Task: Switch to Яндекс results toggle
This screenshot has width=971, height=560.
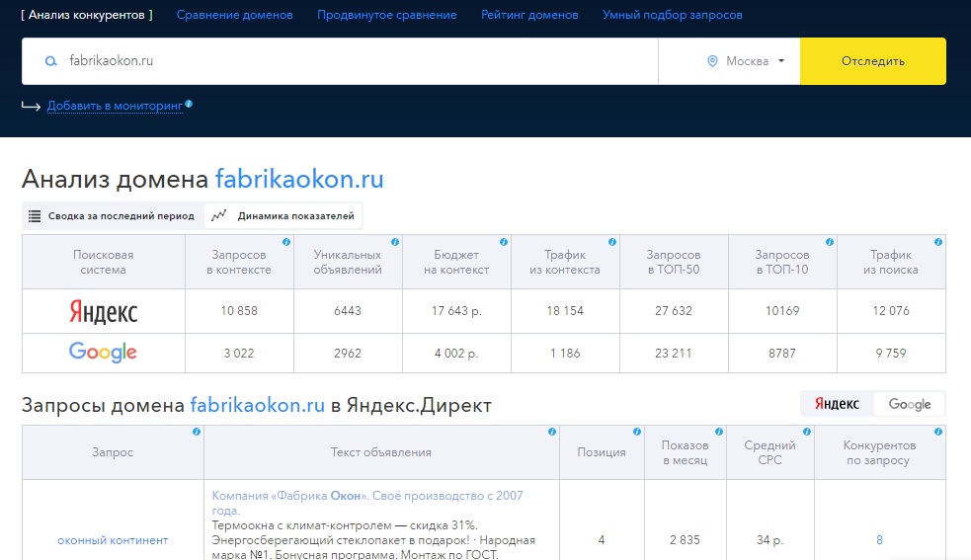Action: (838, 404)
